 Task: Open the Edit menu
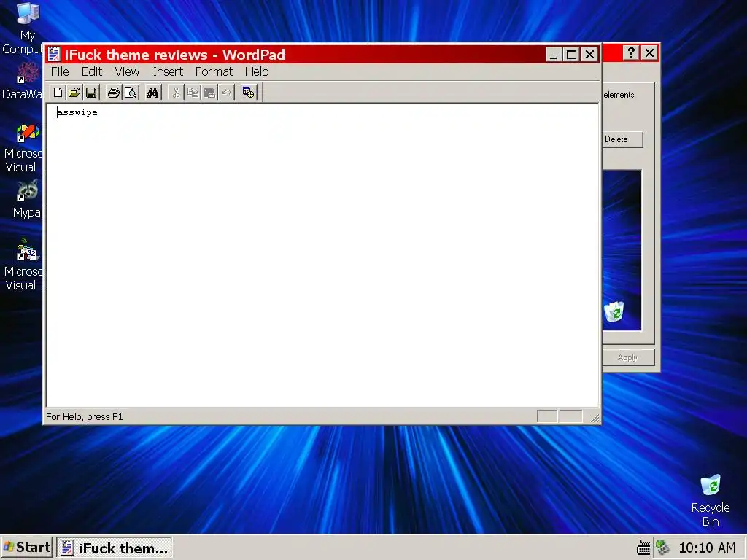(91, 71)
